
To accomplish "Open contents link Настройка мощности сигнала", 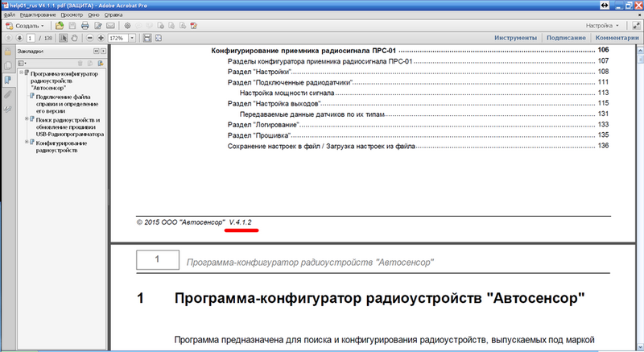I will click(287, 93).
